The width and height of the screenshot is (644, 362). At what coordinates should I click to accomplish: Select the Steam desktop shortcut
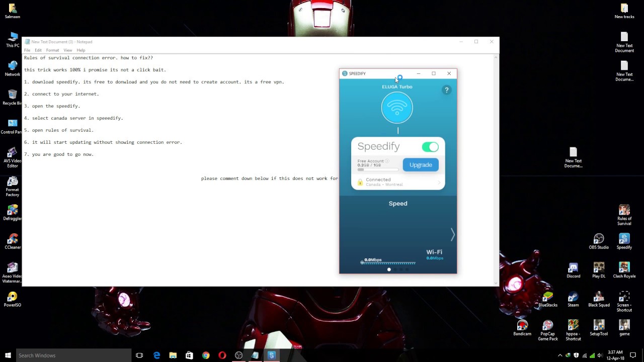[573, 300]
